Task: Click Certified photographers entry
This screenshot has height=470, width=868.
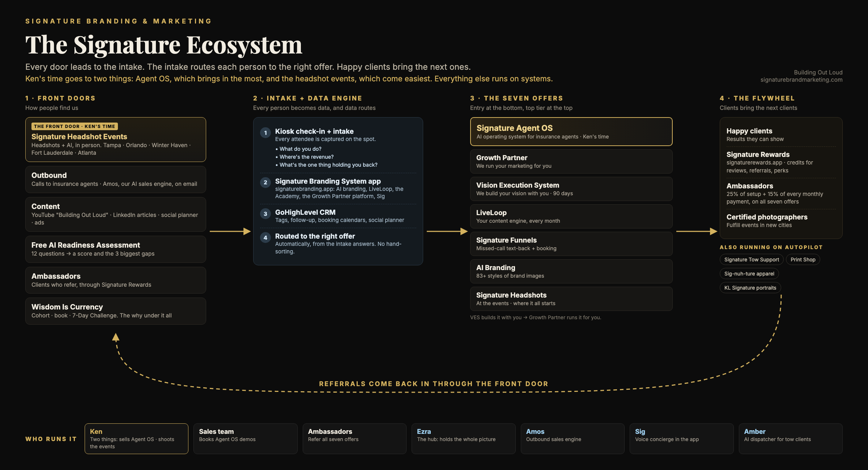Action: pyautogui.click(x=781, y=221)
